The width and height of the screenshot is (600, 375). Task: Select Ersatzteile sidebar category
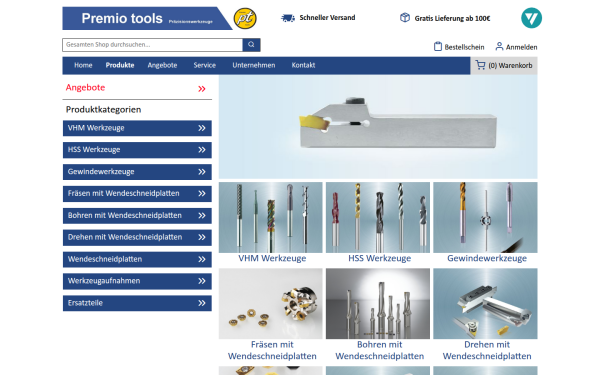pyautogui.click(x=137, y=303)
